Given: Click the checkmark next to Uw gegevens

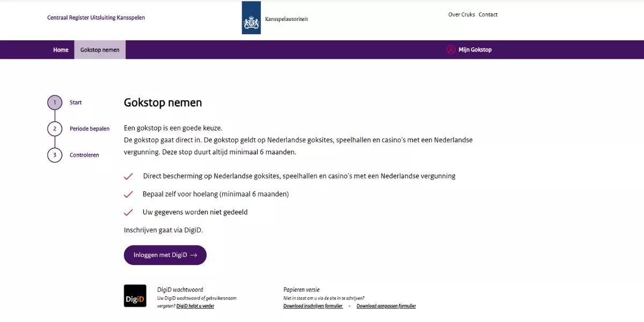Looking at the screenshot, I should (128, 213).
